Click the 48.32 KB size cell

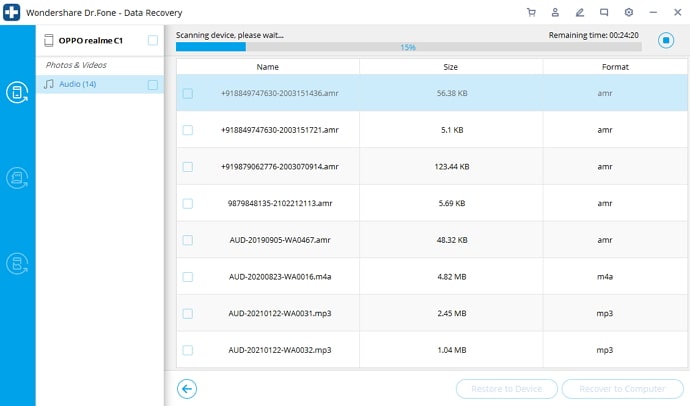click(452, 240)
